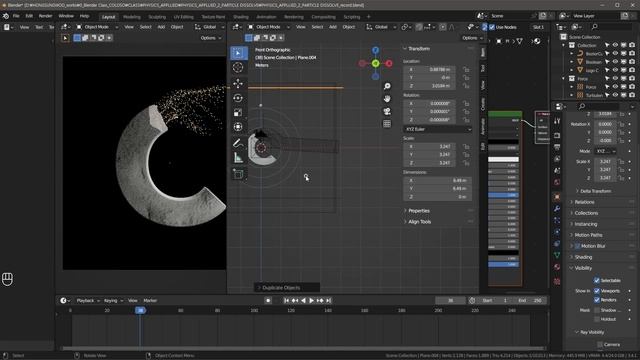The height and width of the screenshot is (360, 640).
Task: Open the Physics properties tab
Action: 557,232
